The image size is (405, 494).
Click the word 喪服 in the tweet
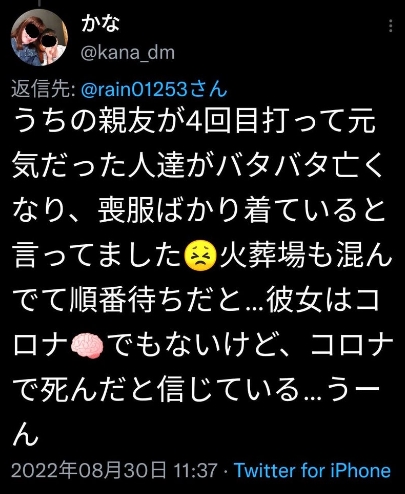point(126,211)
